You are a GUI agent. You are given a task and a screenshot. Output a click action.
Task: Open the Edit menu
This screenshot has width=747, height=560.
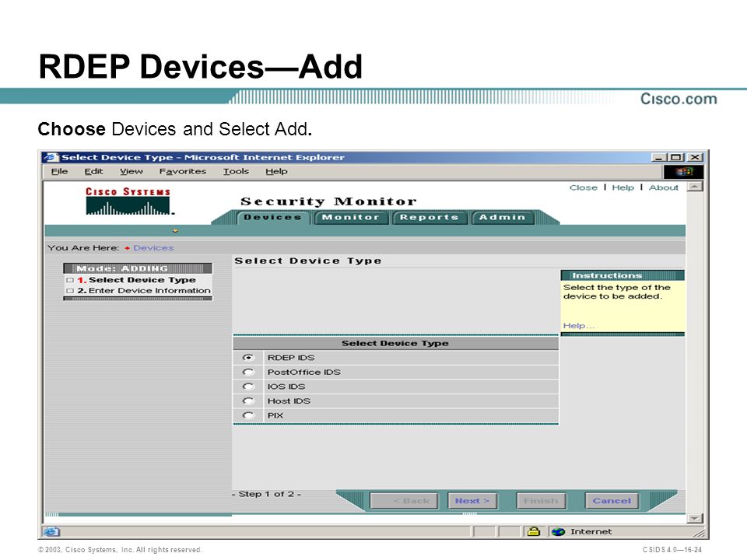point(94,171)
